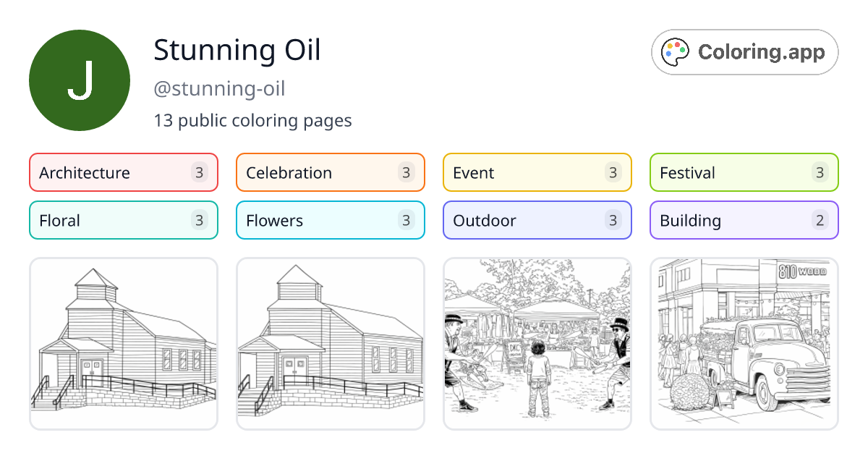This screenshot has height=456, width=868.
Task: Open the vintage truck coloring page thumbnail
Action: (744, 344)
